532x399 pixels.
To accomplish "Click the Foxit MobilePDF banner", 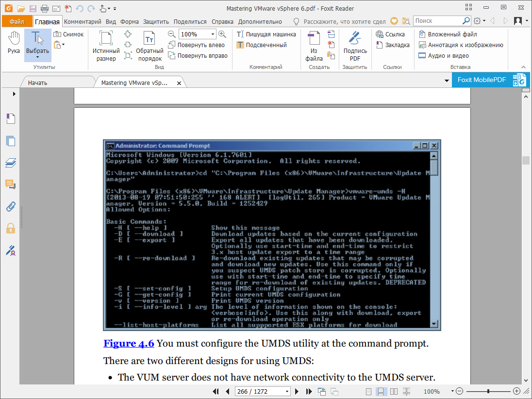I will click(x=491, y=80).
